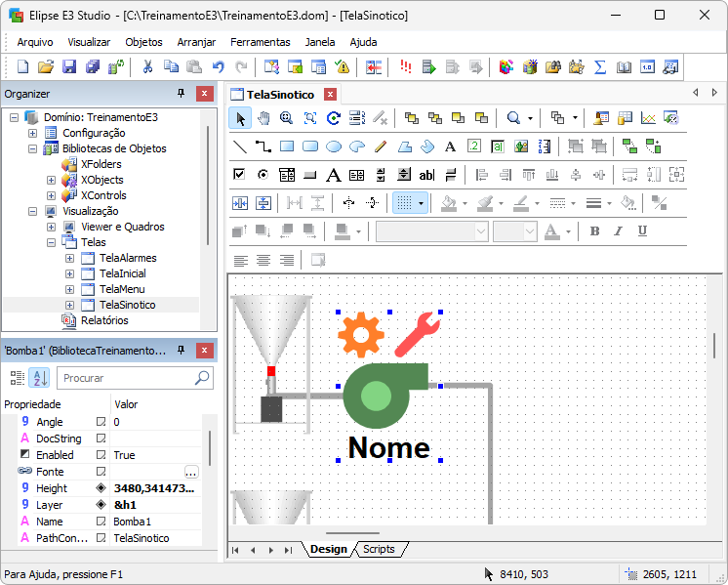Sort properties alphabetically with A-Z button
Viewport: 728px width, 585px height.
[39, 378]
